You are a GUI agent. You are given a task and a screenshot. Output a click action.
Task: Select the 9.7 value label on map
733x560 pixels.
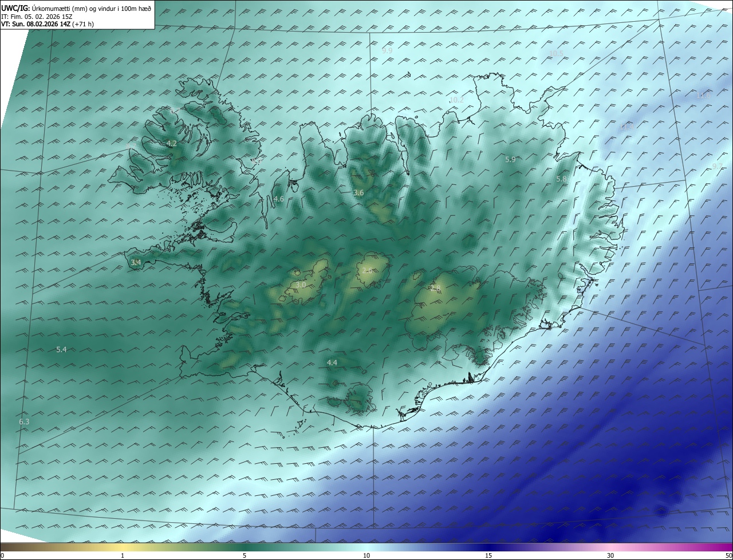coord(718,166)
